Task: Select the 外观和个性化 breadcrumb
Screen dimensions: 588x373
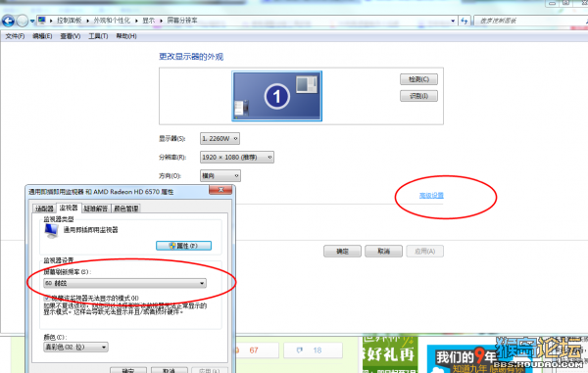Action: coord(112,21)
